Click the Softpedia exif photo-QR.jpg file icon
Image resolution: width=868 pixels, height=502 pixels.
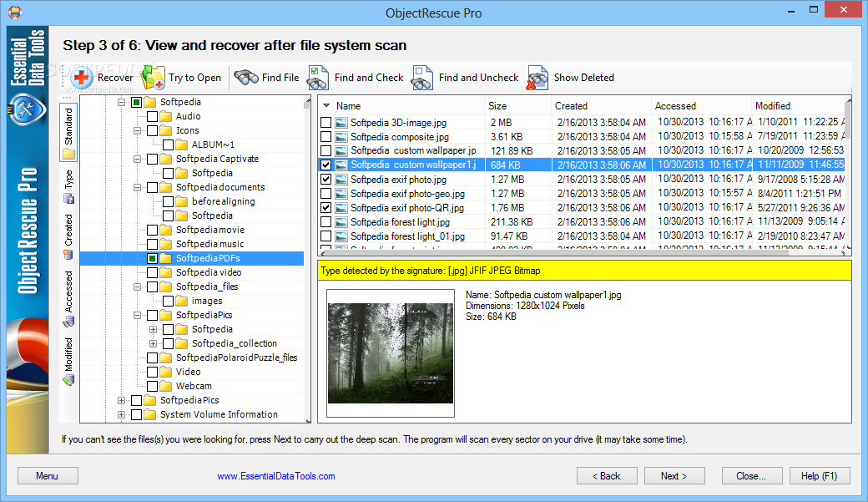(341, 208)
